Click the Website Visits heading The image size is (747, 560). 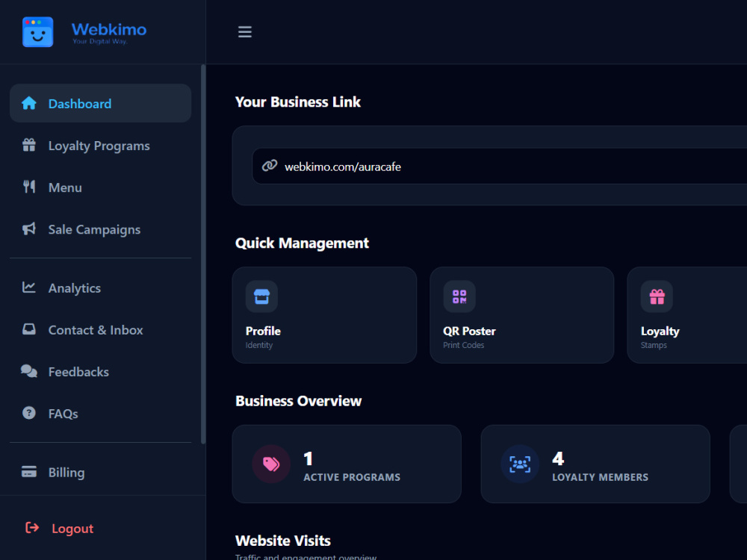point(283,541)
